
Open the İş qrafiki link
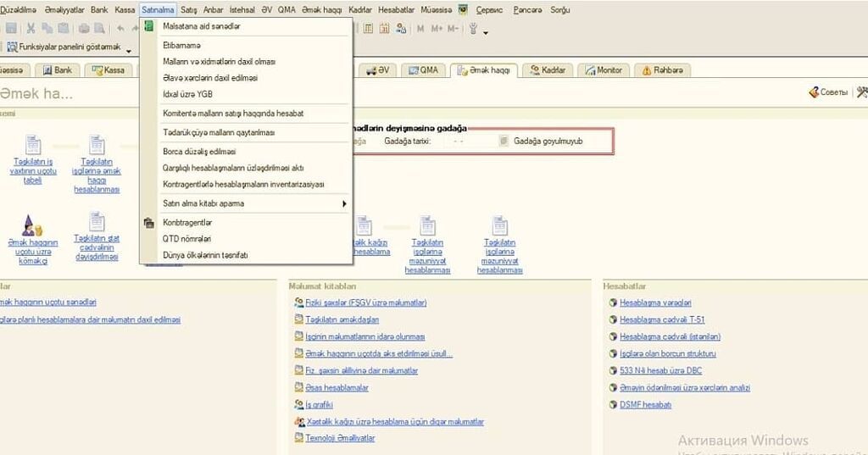319,405
